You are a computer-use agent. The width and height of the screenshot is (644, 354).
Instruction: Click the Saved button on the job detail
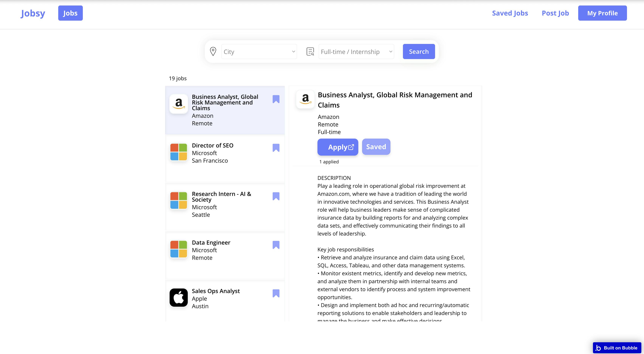click(376, 147)
